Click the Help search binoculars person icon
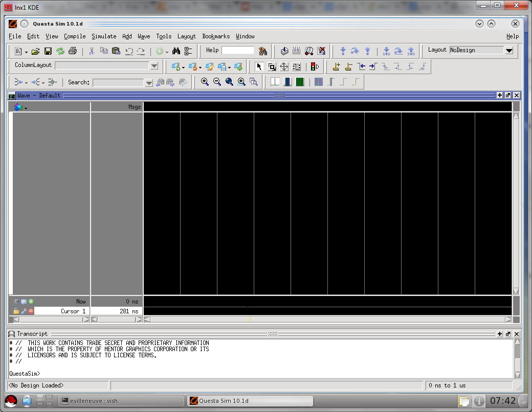Viewport: 532px width, 412px height. (x=262, y=51)
